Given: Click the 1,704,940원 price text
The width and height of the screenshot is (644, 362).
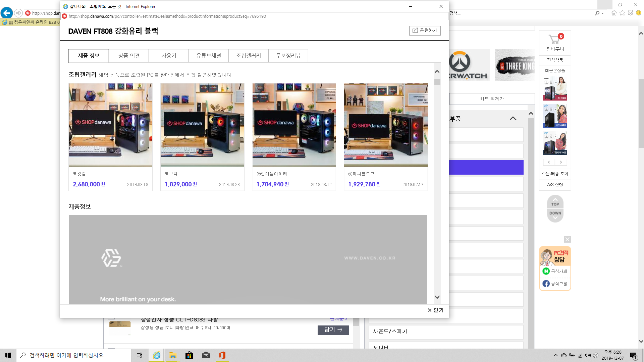Looking at the screenshot, I should coord(273,184).
